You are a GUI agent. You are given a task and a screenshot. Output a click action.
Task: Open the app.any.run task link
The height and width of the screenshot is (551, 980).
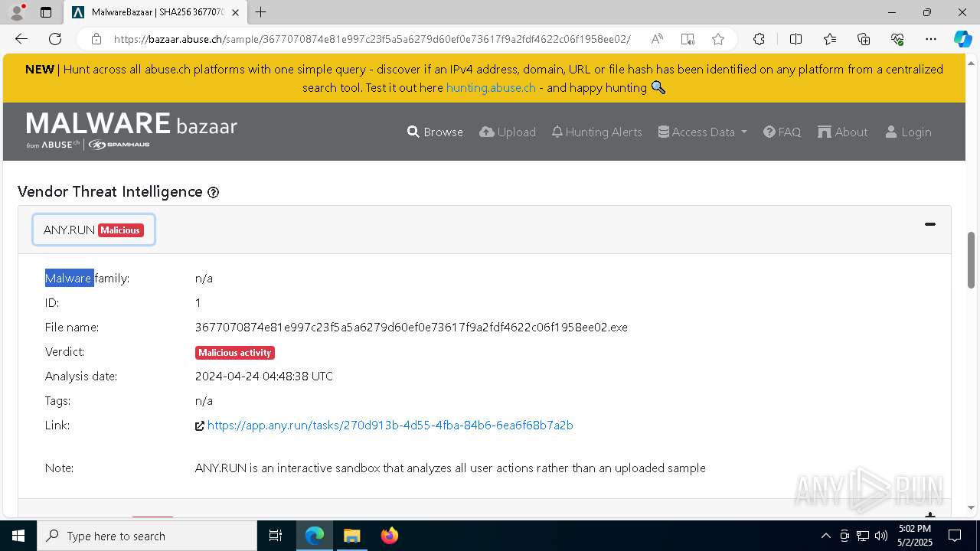pos(390,425)
